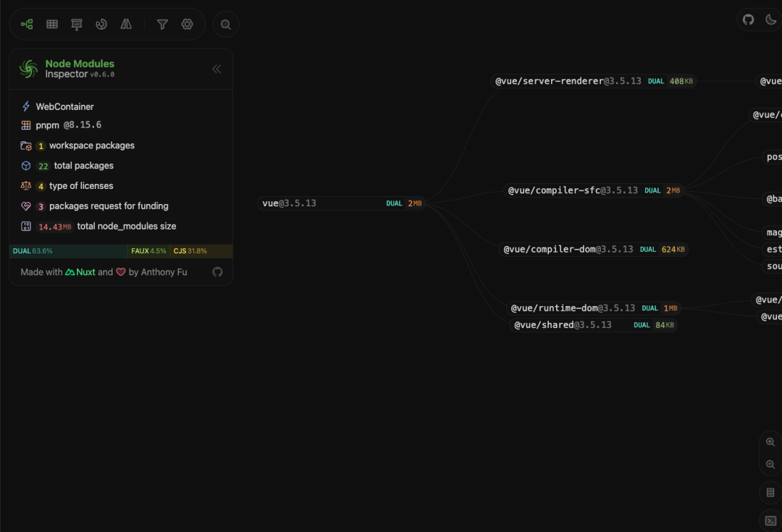Open the report presentation view icon

[x=76, y=24]
